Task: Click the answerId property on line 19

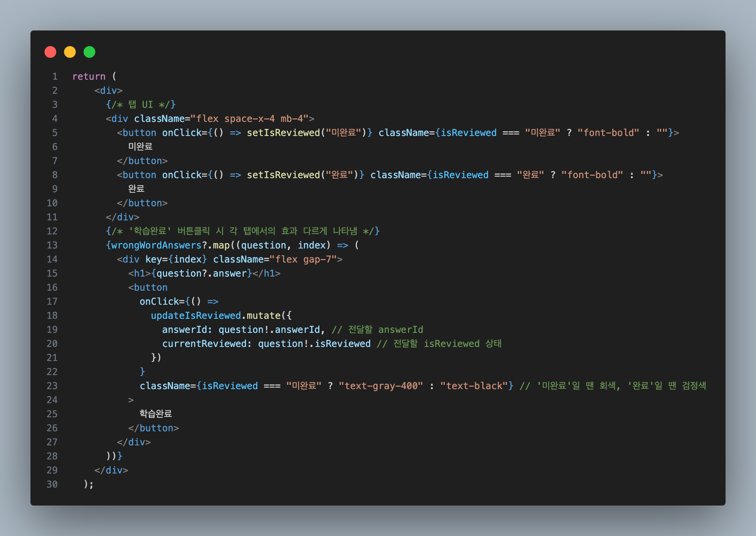Action: tap(184, 330)
